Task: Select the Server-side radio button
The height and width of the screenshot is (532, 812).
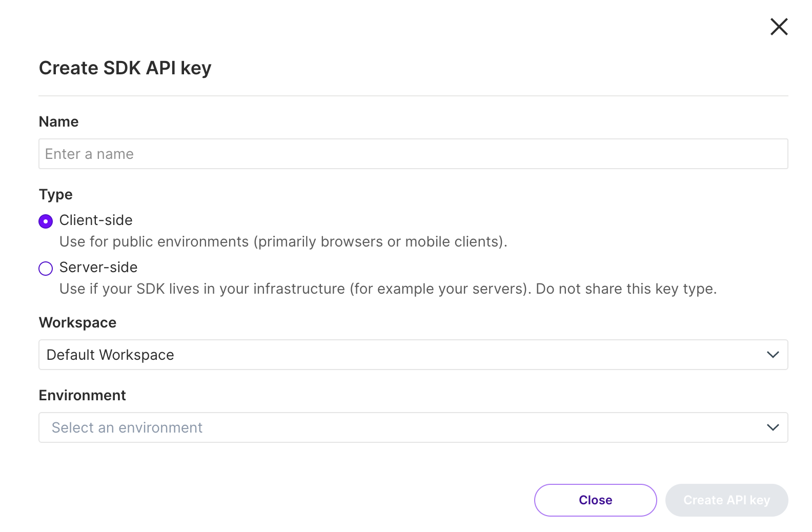Action: [46, 269]
